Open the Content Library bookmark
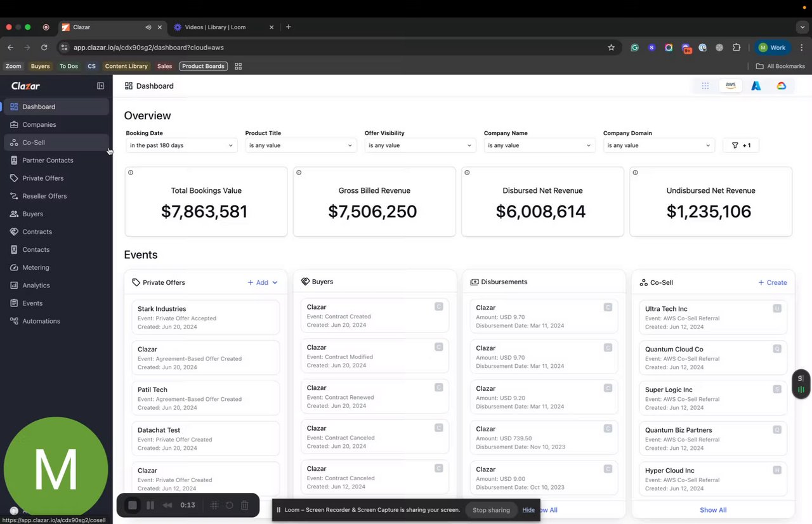The width and height of the screenshot is (812, 524). pos(126,66)
